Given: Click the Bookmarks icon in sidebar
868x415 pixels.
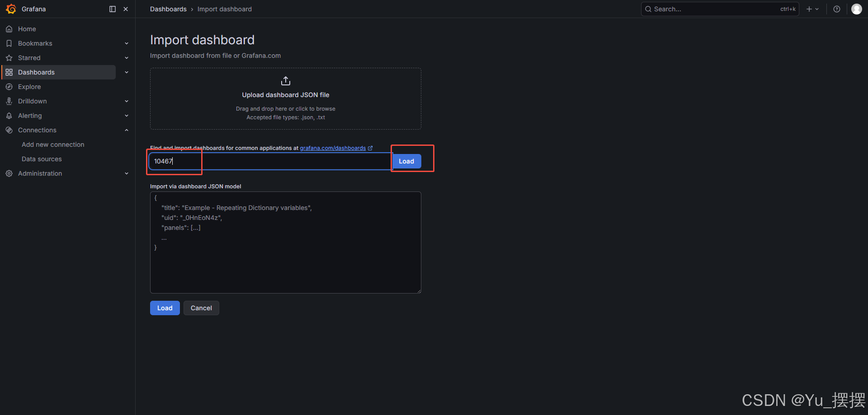Looking at the screenshot, I should (9, 43).
